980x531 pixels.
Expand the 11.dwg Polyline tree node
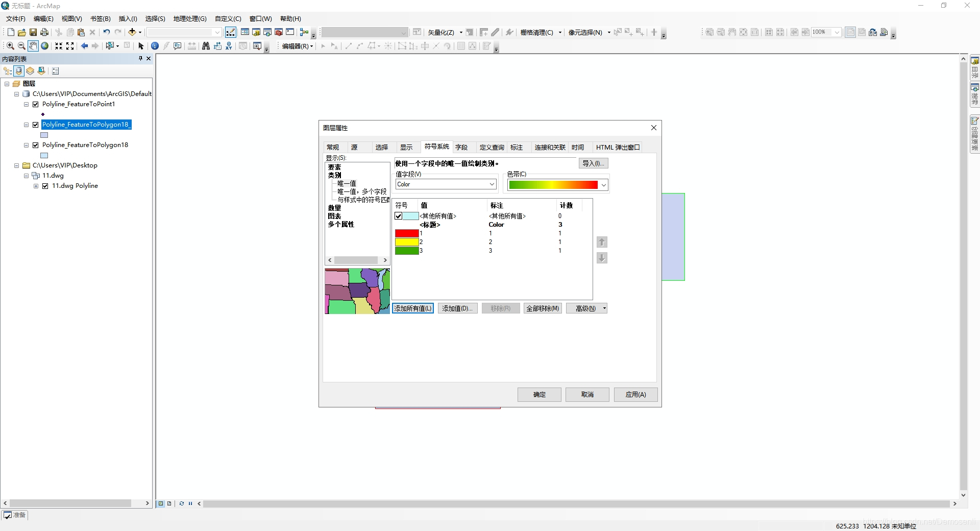[x=36, y=186]
